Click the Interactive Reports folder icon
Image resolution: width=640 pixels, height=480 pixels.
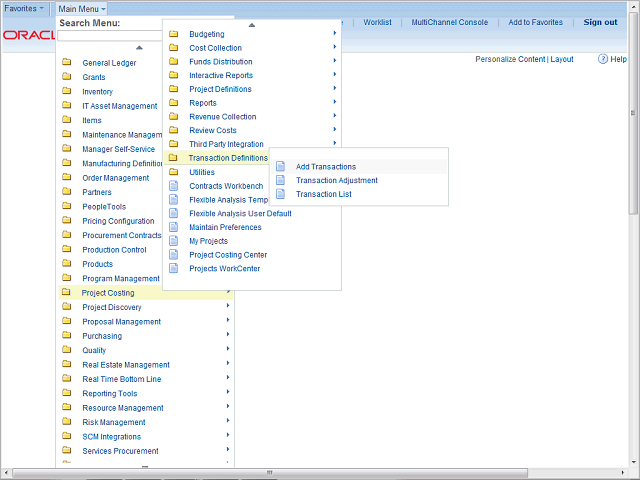173,75
